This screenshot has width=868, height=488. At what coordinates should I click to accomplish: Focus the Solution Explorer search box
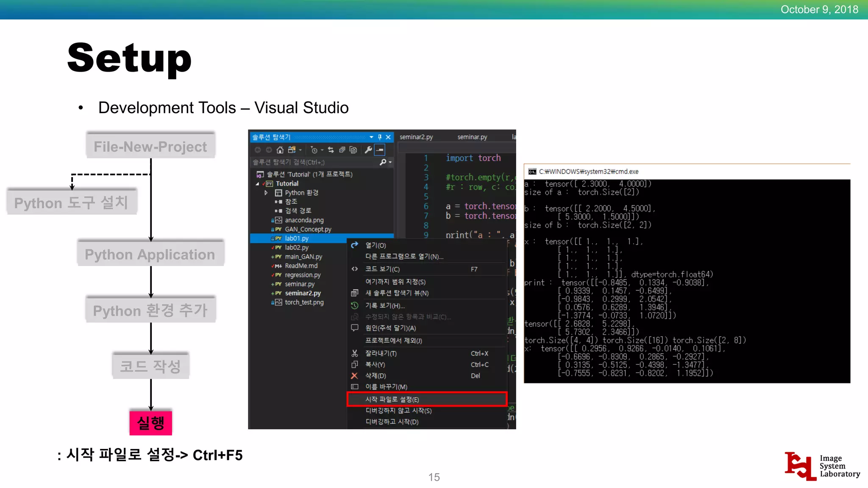tap(314, 162)
